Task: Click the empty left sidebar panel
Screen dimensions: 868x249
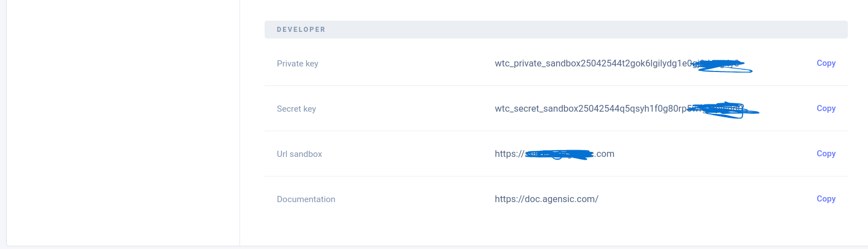Action: click(x=123, y=123)
